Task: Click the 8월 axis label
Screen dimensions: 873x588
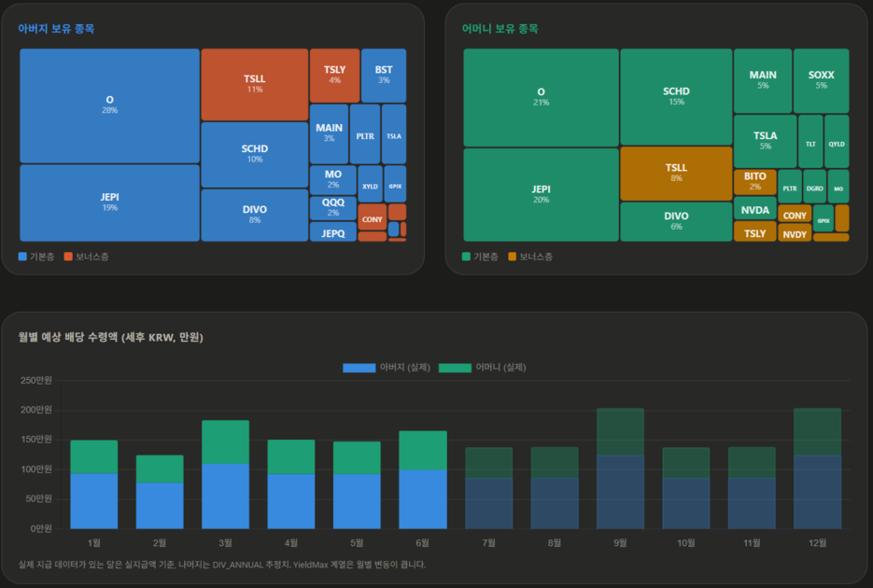Action: 554,543
